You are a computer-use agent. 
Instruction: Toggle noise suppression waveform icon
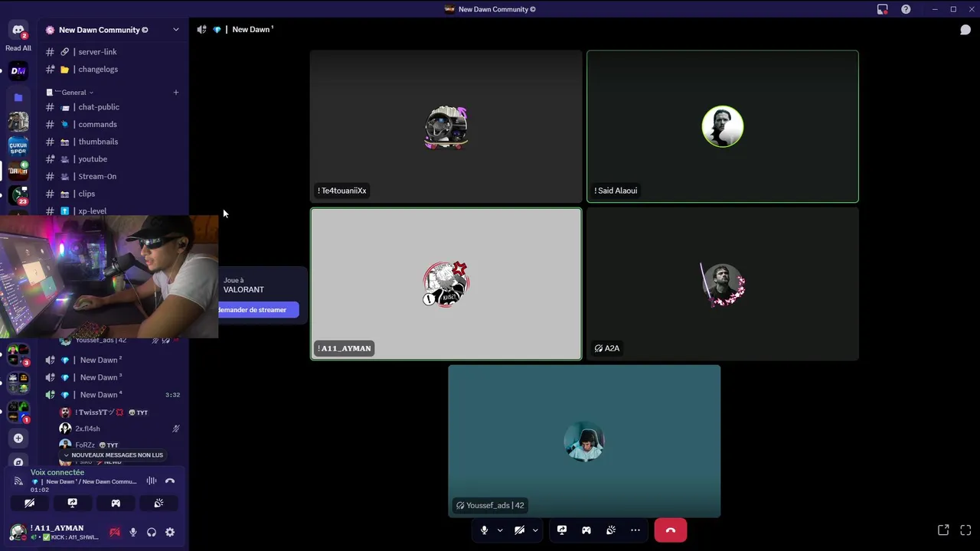152,481
